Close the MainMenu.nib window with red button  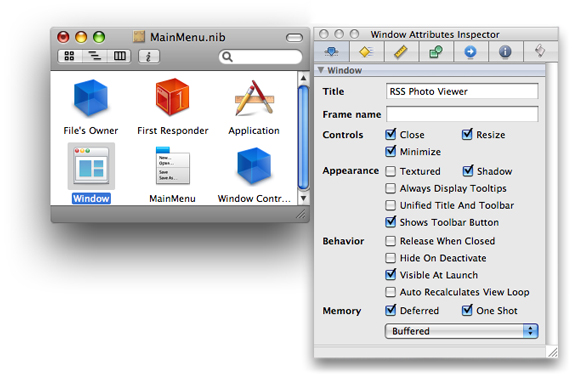click(x=63, y=37)
